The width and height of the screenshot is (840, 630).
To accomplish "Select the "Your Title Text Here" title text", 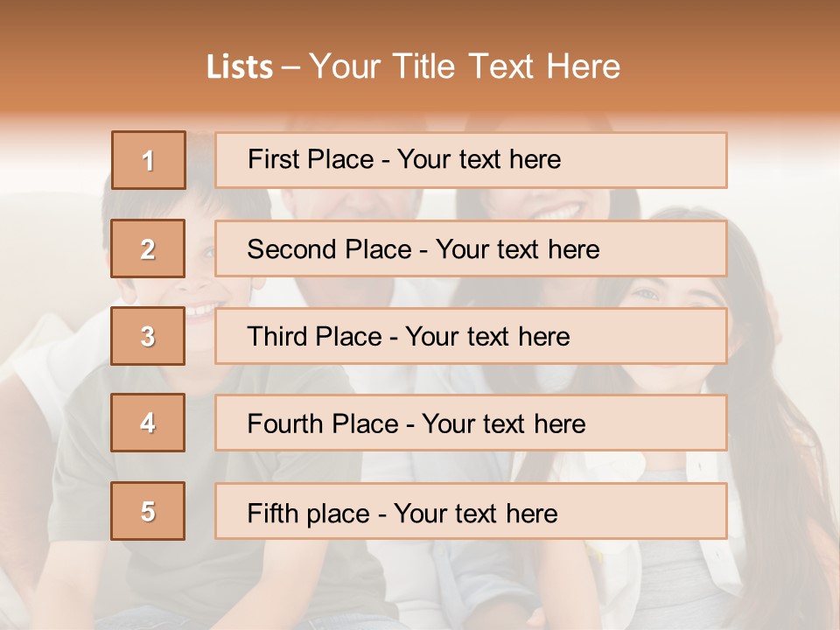I will click(x=465, y=66).
